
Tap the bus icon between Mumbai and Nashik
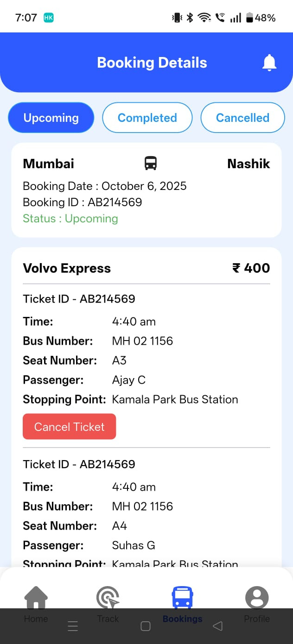(x=151, y=163)
